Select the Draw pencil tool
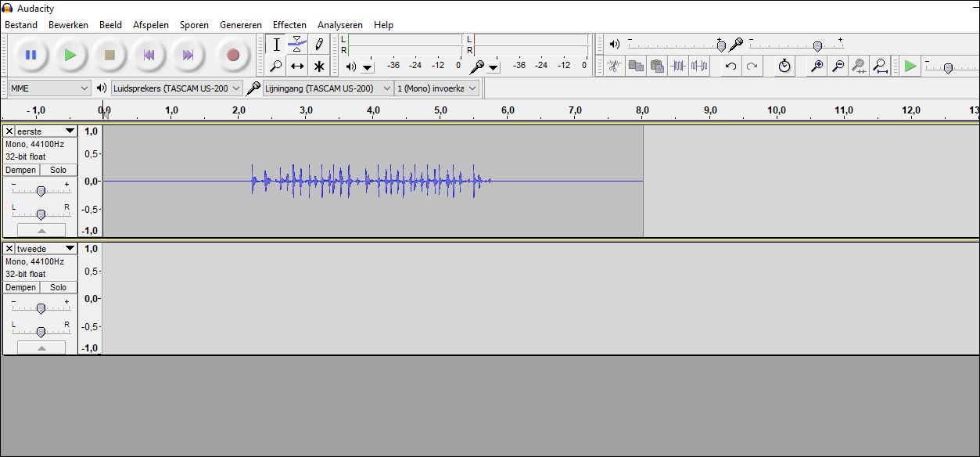980x457 pixels. (319, 45)
